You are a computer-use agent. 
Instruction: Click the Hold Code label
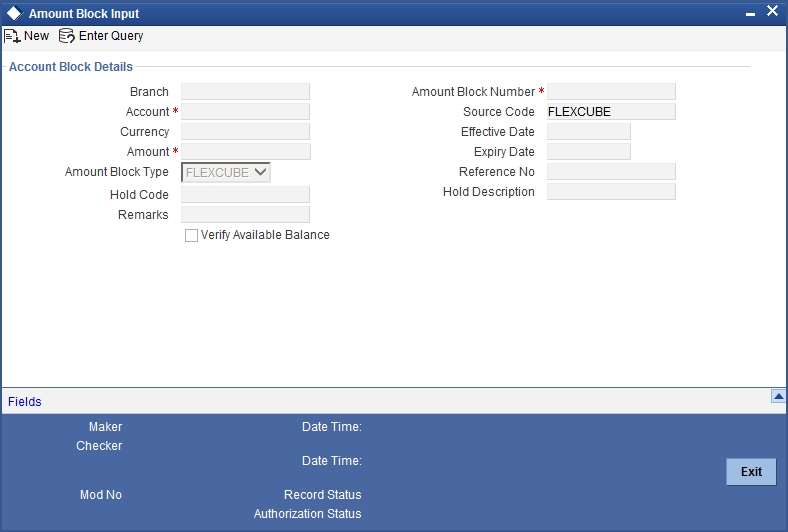click(139, 194)
